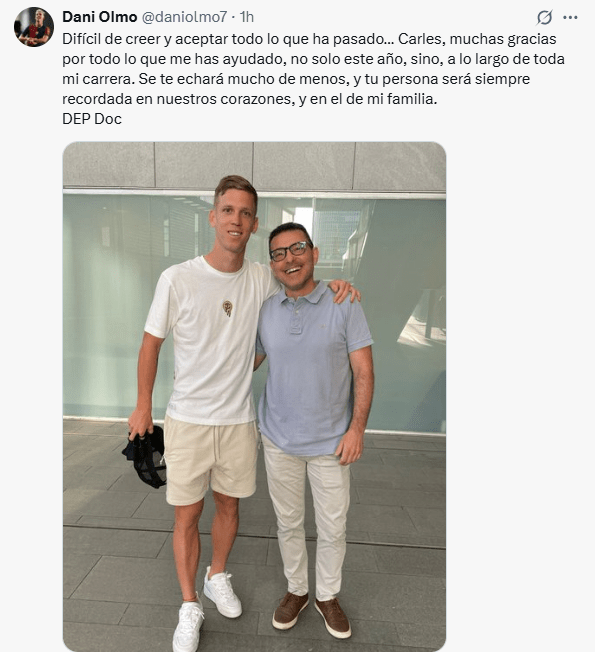Open the @daniolmo7 handle link

tap(185, 17)
